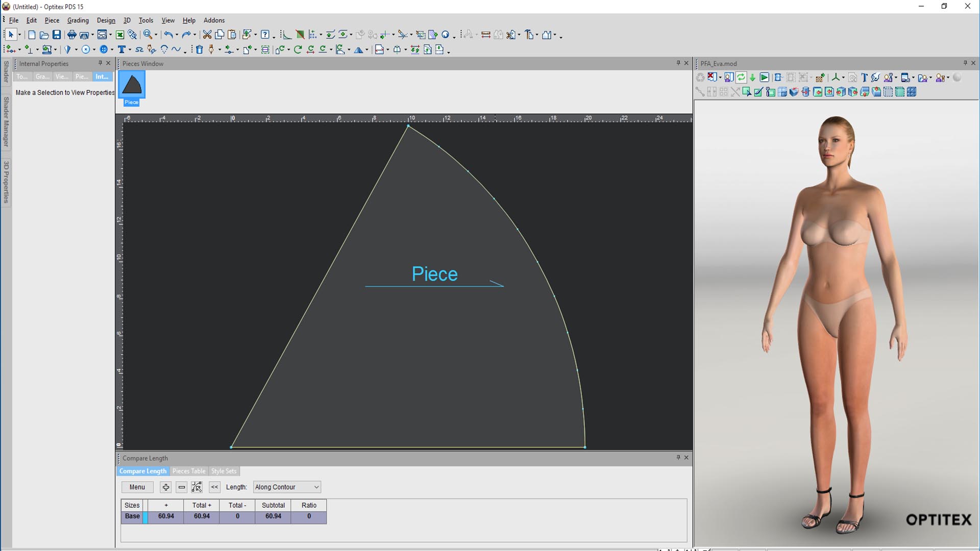
Task: Click the 3D text T icon
Action: click(864, 78)
